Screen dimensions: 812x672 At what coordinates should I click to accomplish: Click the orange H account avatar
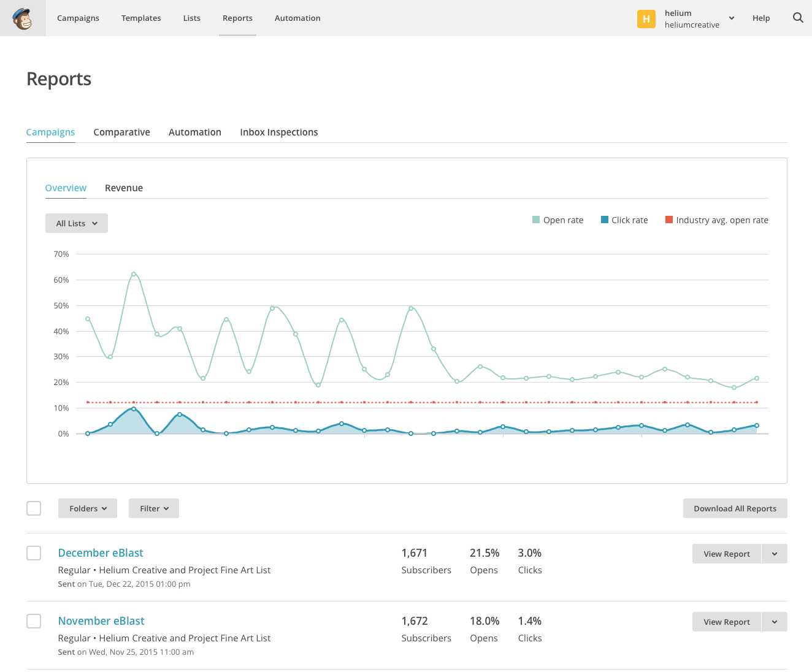tap(646, 19)
